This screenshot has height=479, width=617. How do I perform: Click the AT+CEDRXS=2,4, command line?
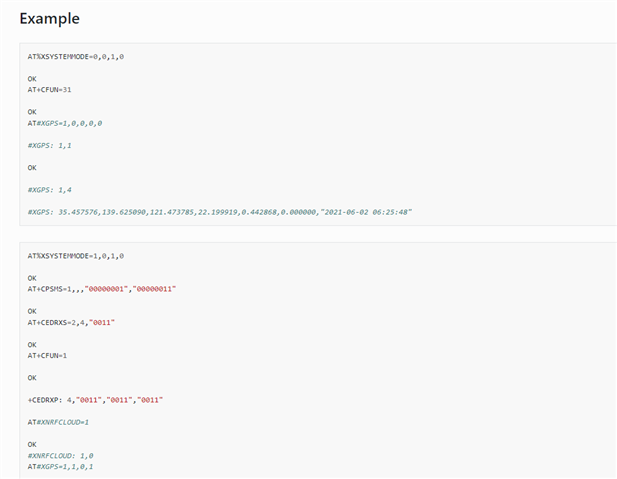coord(71,323)
